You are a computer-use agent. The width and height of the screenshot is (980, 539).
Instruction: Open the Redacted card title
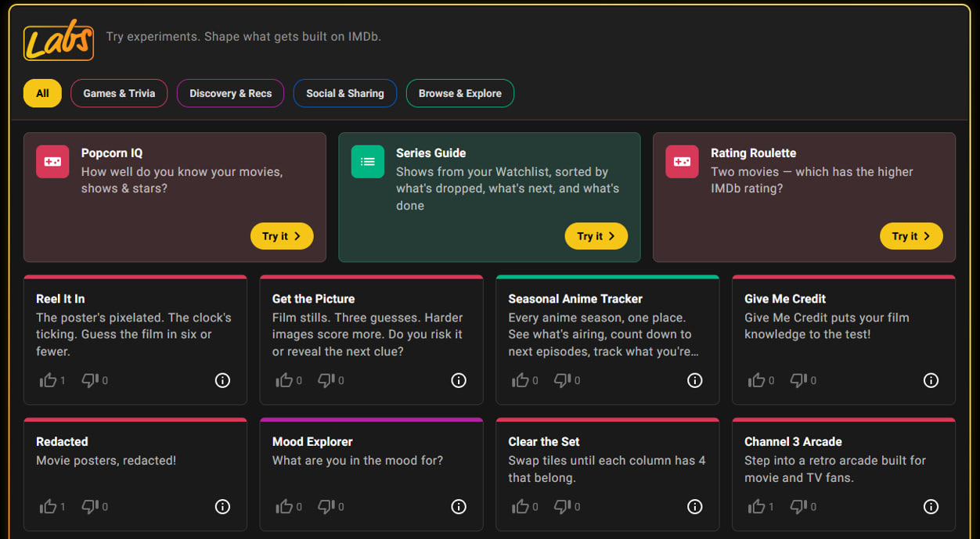click(x=62, y=442)
